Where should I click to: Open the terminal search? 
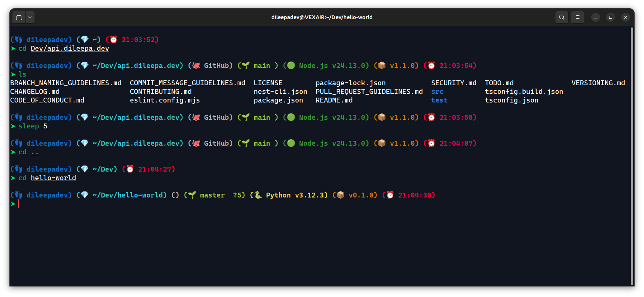[x=562, y=17]
